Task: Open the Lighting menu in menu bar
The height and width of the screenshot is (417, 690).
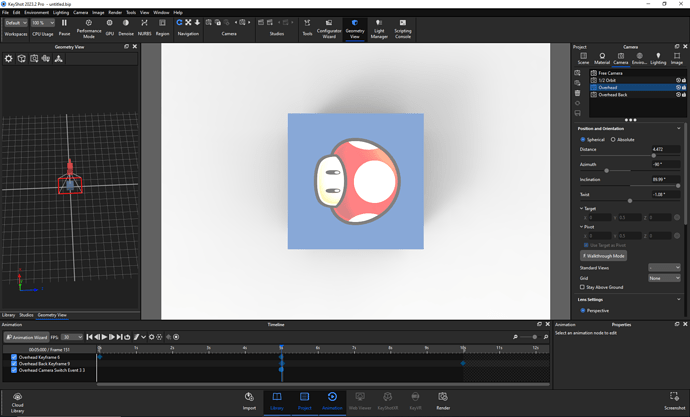Action: 61,12
